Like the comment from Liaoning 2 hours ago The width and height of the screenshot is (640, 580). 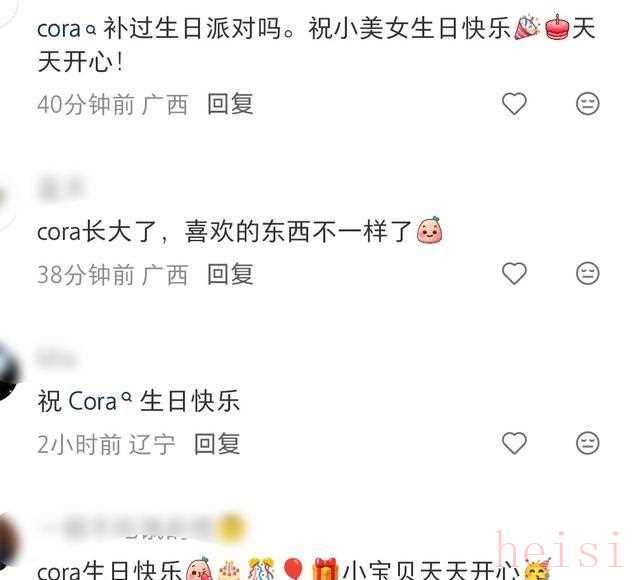click(514, 443)
